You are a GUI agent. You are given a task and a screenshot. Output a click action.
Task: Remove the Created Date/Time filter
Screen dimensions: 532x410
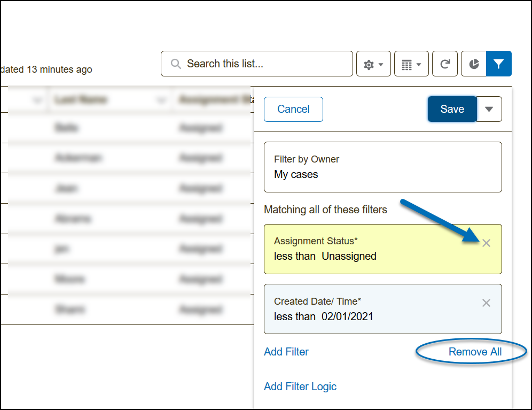click(486, 303)
